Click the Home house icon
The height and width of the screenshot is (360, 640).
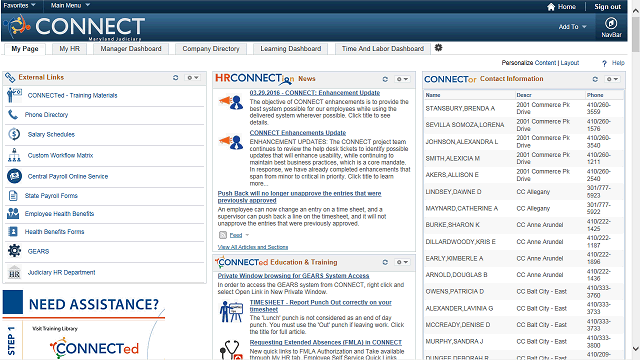coord(551,7)
